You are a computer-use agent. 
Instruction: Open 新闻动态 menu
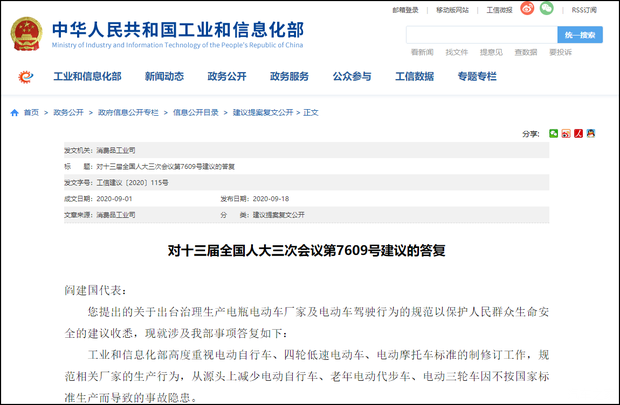pos(164,76)
